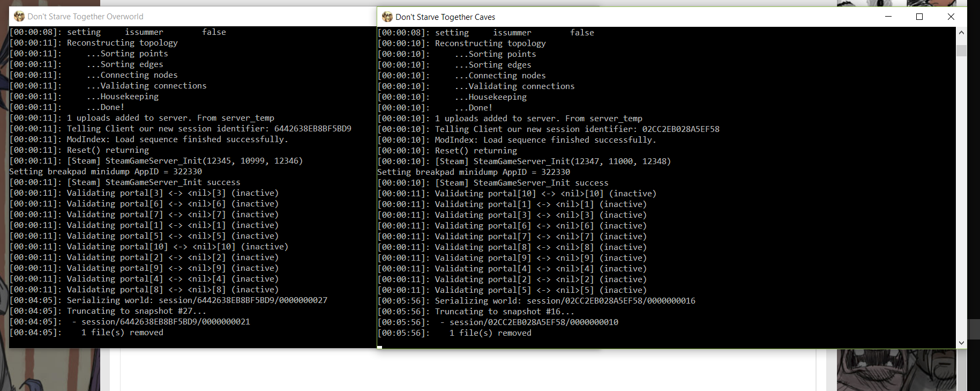The image size is (980, 391).
Task: Focus the Overworld window via its title text
Action: coord(85,17)
